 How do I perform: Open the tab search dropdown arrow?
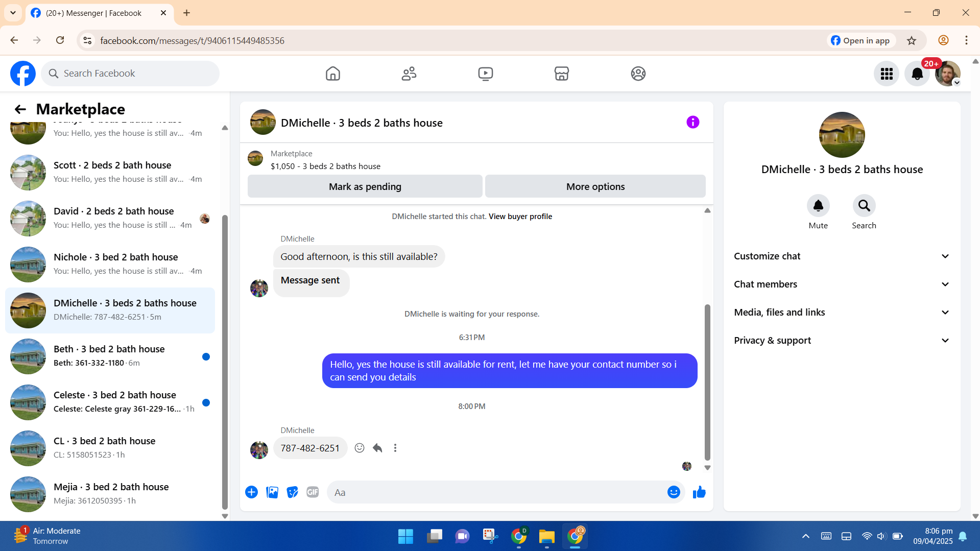coord(13,13)
